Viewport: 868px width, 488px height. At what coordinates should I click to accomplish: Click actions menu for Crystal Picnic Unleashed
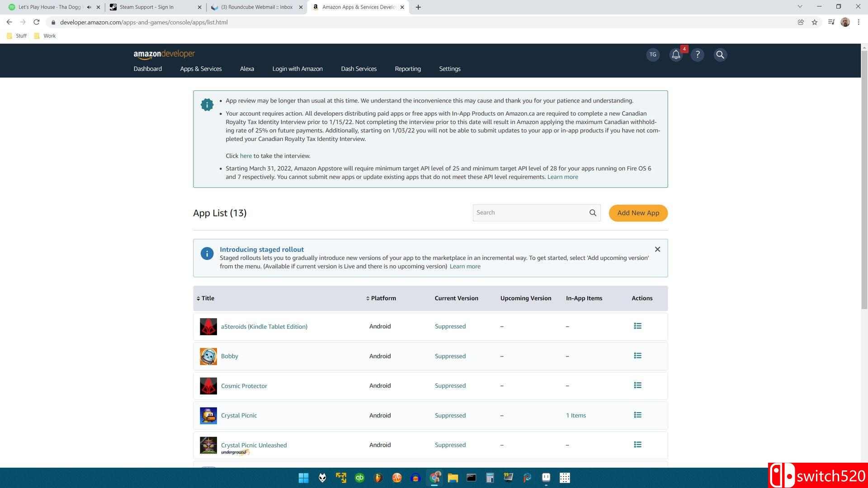click(x=637, y=445)
